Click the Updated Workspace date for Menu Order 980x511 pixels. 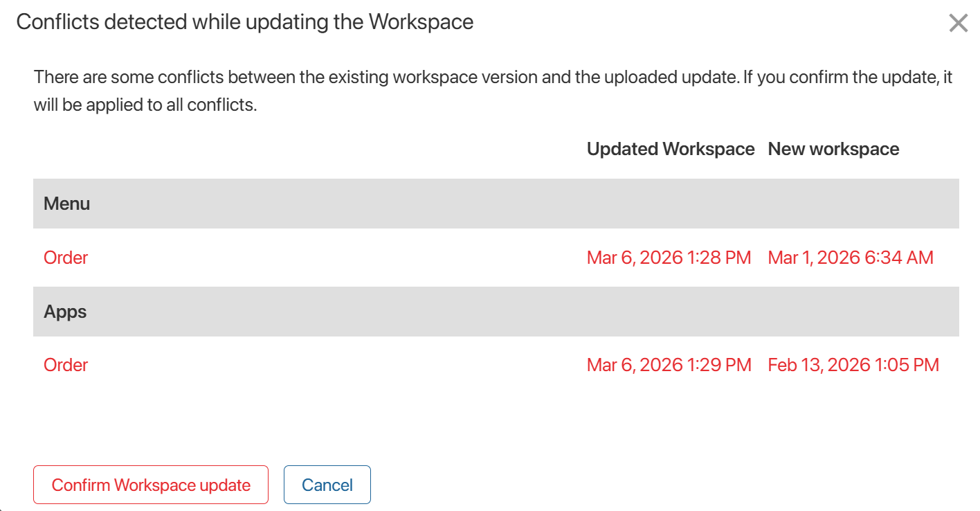[669, 257]
